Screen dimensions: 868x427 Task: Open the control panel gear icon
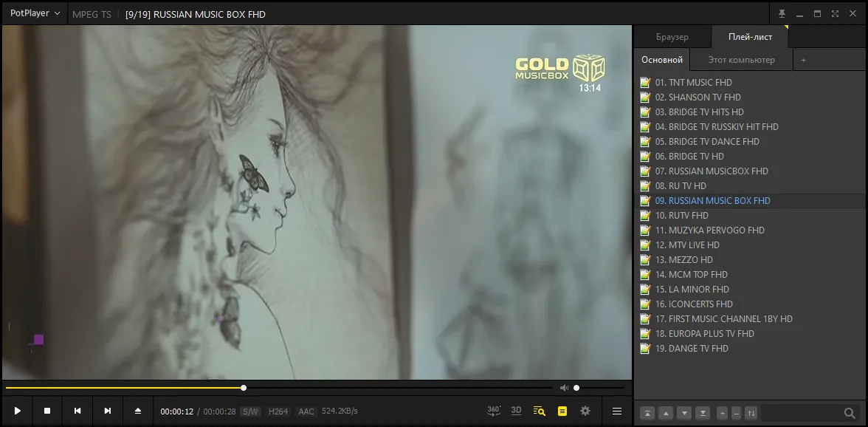coord(585,411)
